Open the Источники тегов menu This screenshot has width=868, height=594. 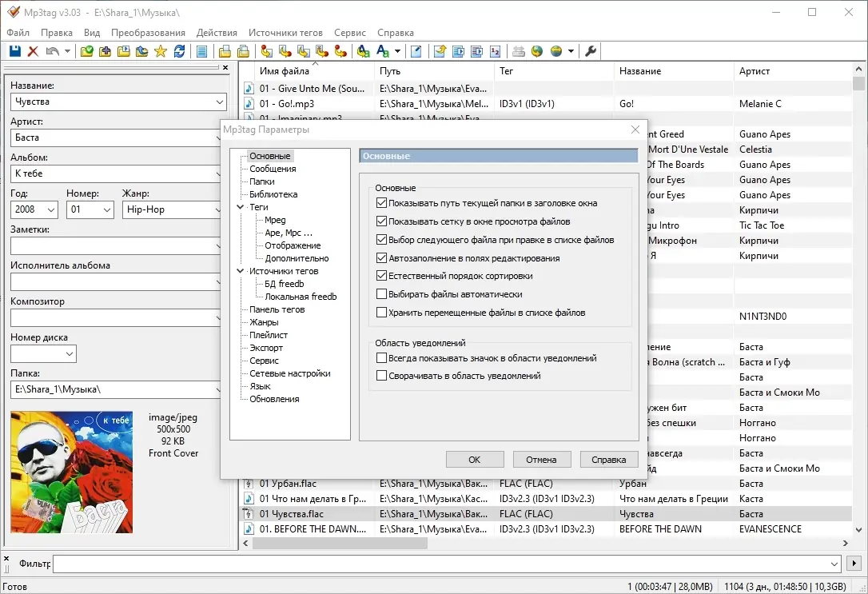[x=285, y=33]
